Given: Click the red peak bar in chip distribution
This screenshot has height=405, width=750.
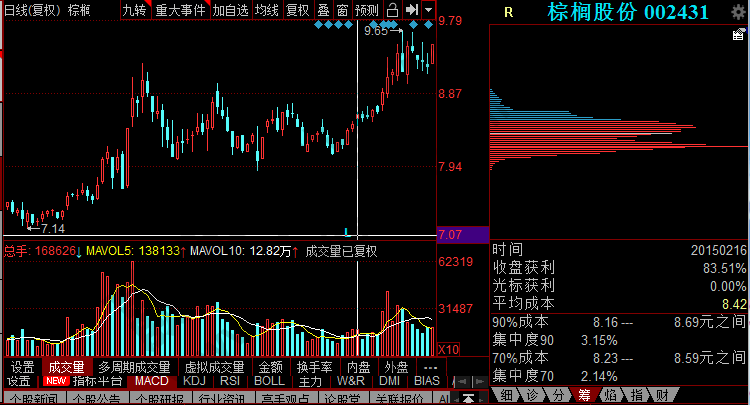Looking at the screenshot, I should pos(600,146).
